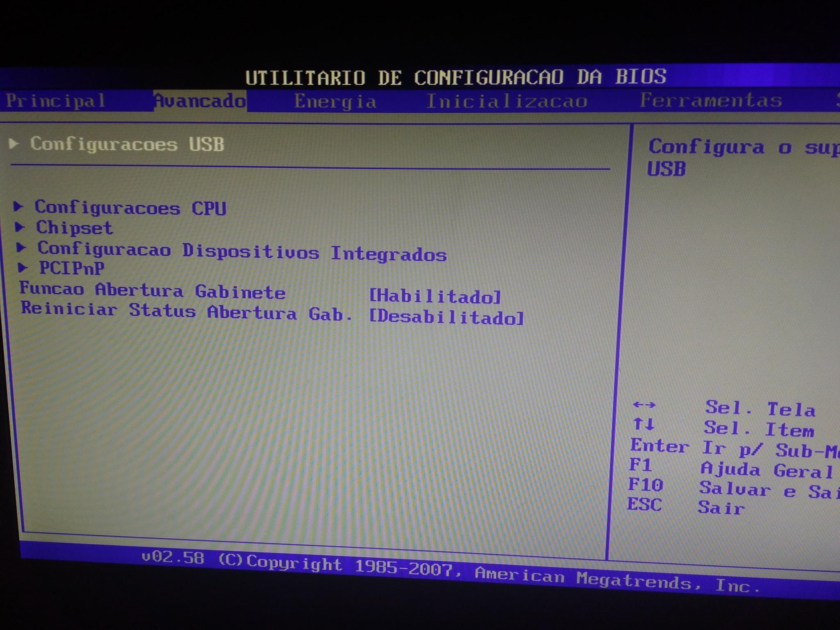Open the PCIPnP submenu
Image resolution: width=840 pixels, height=630 pixels.
[72, 268]
